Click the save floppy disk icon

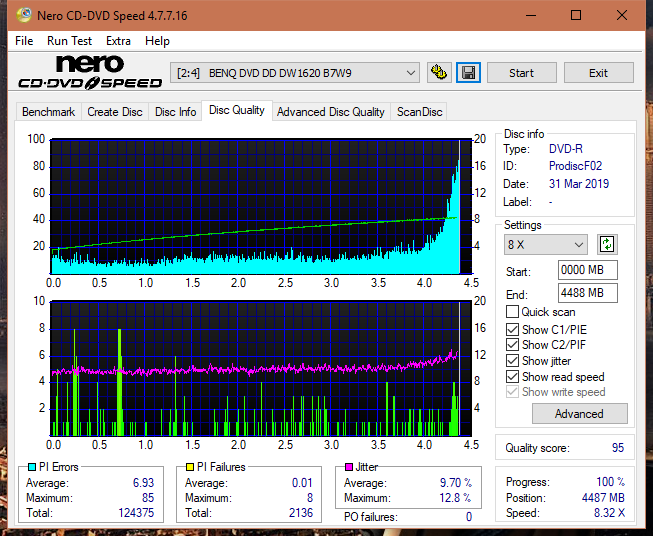[469, 73]
